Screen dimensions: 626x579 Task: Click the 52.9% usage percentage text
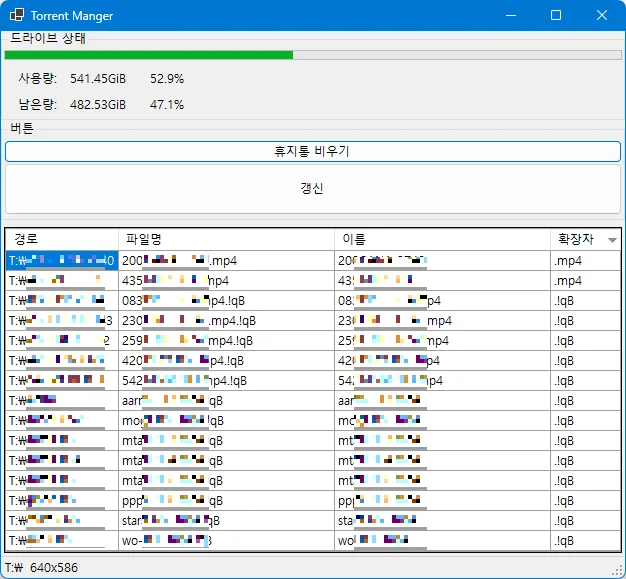(167, 79)
